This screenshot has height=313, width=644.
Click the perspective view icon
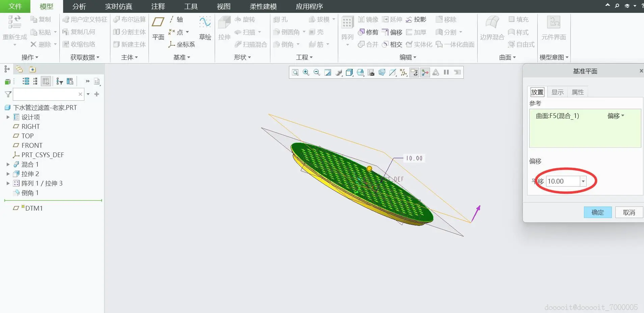tap(382, 72)
